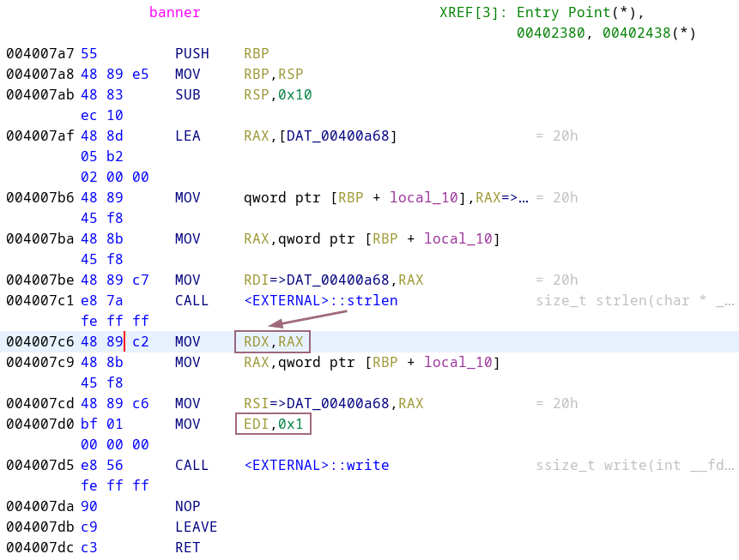Click the strlen signature comment text

point(635,300)
